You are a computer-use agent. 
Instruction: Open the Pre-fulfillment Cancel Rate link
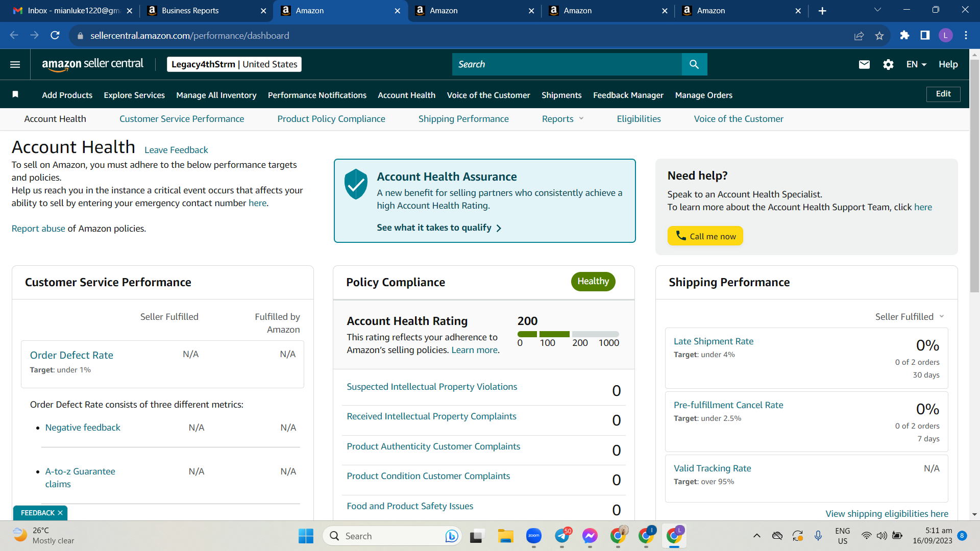(728, 405)
